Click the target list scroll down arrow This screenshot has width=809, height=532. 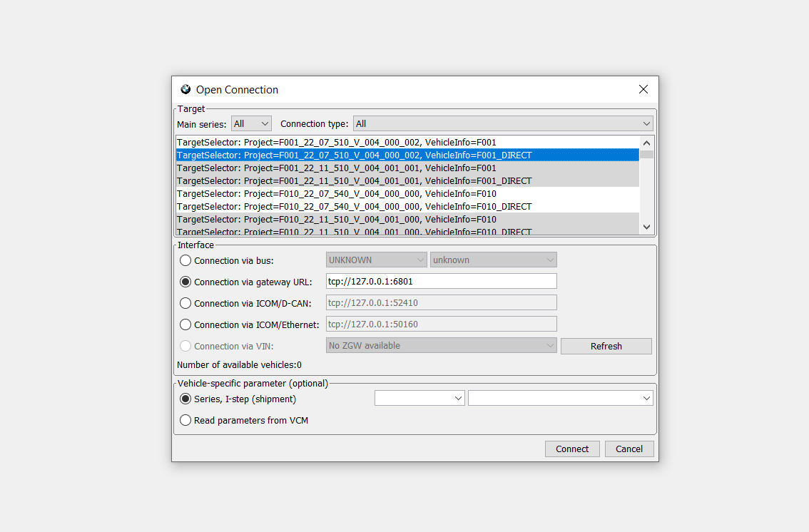coord(646,227)
